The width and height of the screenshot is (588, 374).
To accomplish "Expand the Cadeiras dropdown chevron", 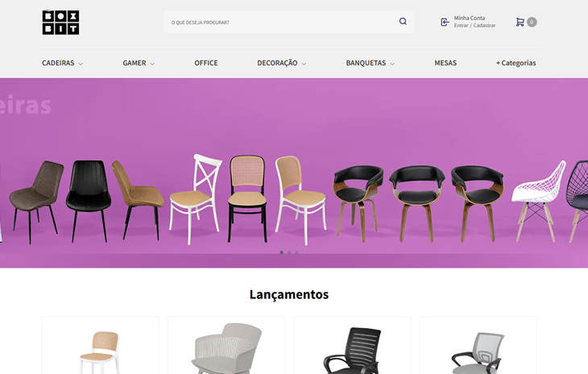I will click(x=81, y=64).
